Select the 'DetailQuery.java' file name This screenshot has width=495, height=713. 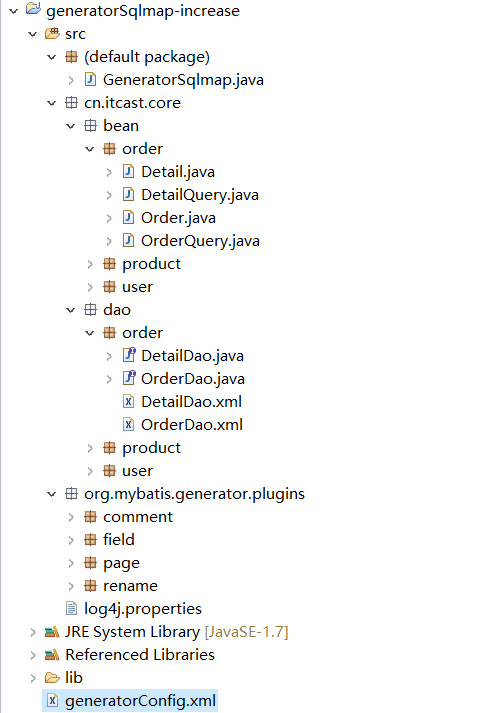tap(200, 195)
